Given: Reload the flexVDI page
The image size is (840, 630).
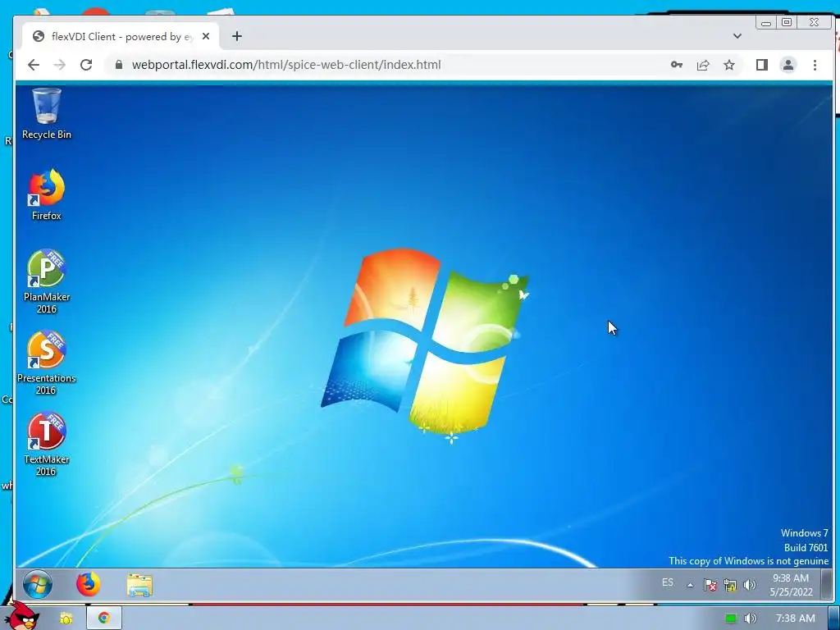Looking at the screenshot, I should coord(86,65).
